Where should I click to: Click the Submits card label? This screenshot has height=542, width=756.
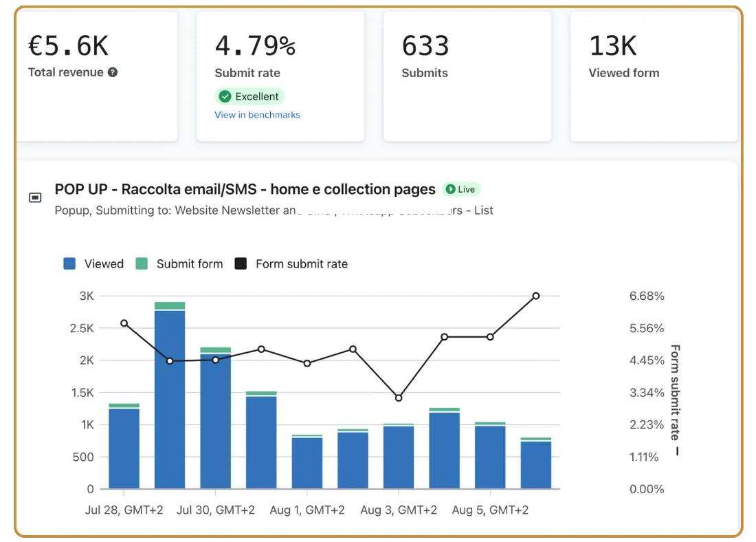pos(425,73)
